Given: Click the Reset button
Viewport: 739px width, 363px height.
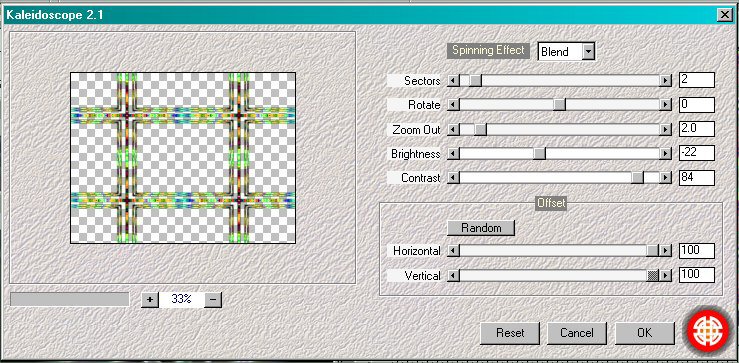Looking at the screenshot, I should pyautogui.click(x=510, y=333).
